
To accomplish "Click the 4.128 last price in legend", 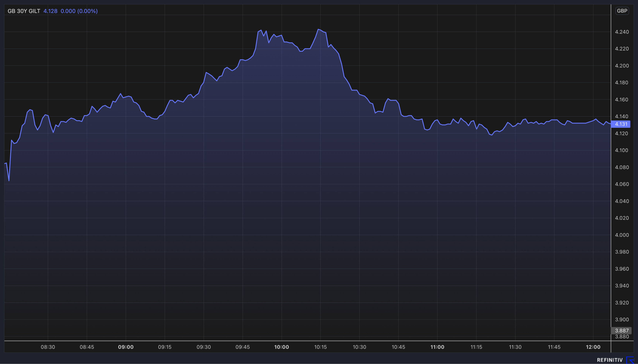I will 50,11.
